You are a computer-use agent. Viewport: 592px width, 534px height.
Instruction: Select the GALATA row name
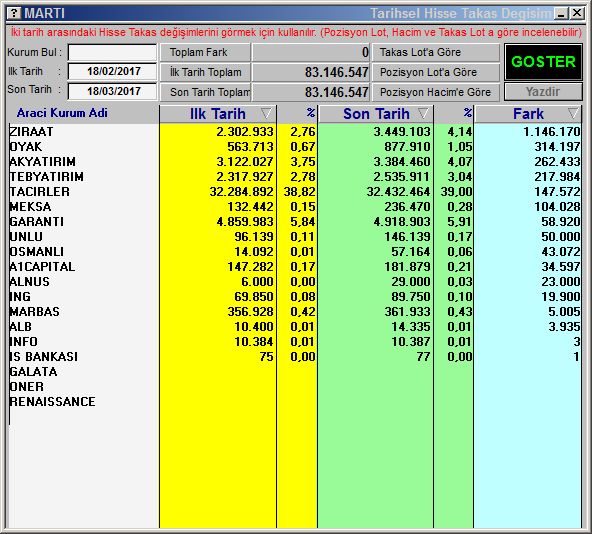pos(34,372)
